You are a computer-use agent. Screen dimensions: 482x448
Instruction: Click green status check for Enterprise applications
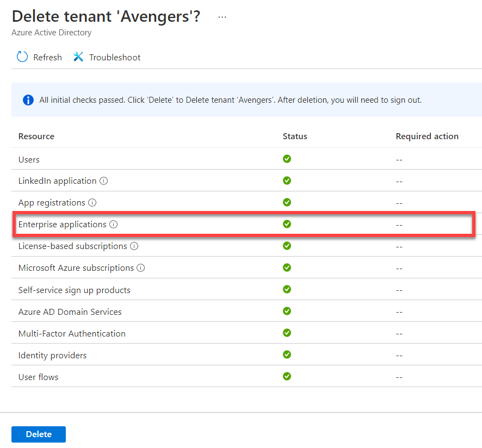tap(287, 225)
